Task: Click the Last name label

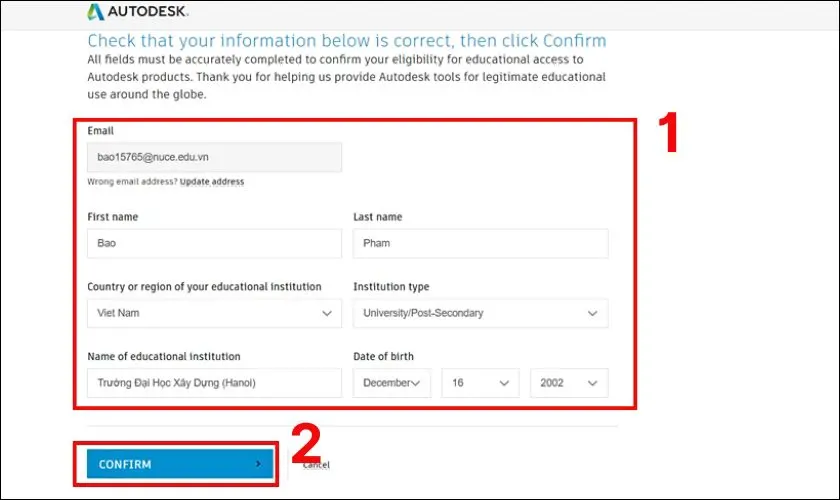Action: pyautogui.click(x=378, y=217)
